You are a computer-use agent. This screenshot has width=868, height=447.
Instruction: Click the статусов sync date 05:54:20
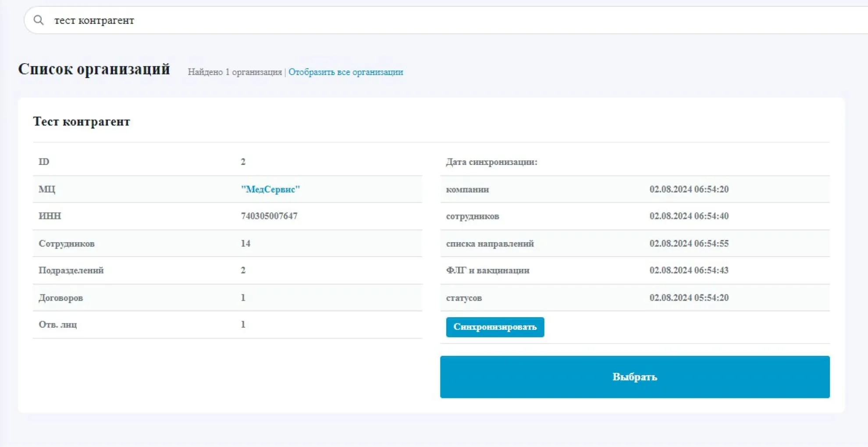pos(689,298)
